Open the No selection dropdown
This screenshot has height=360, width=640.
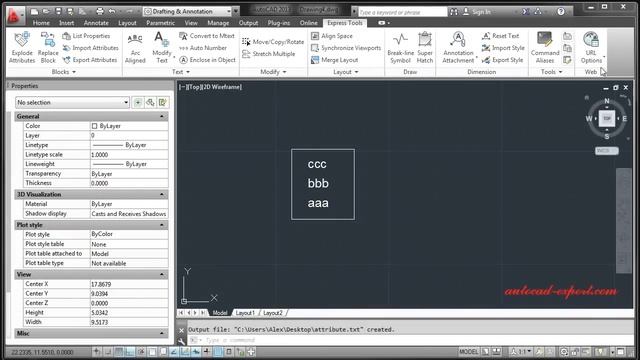(73, 102)
